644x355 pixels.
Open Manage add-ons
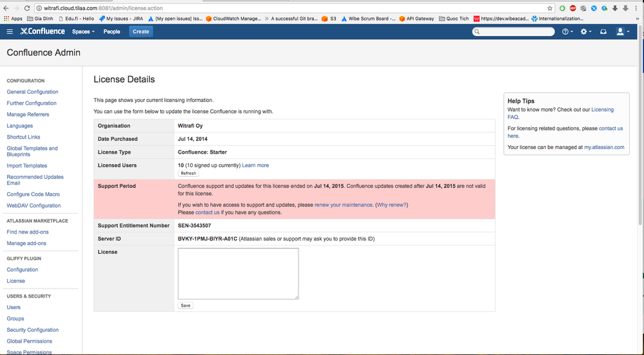pos(26,243)
